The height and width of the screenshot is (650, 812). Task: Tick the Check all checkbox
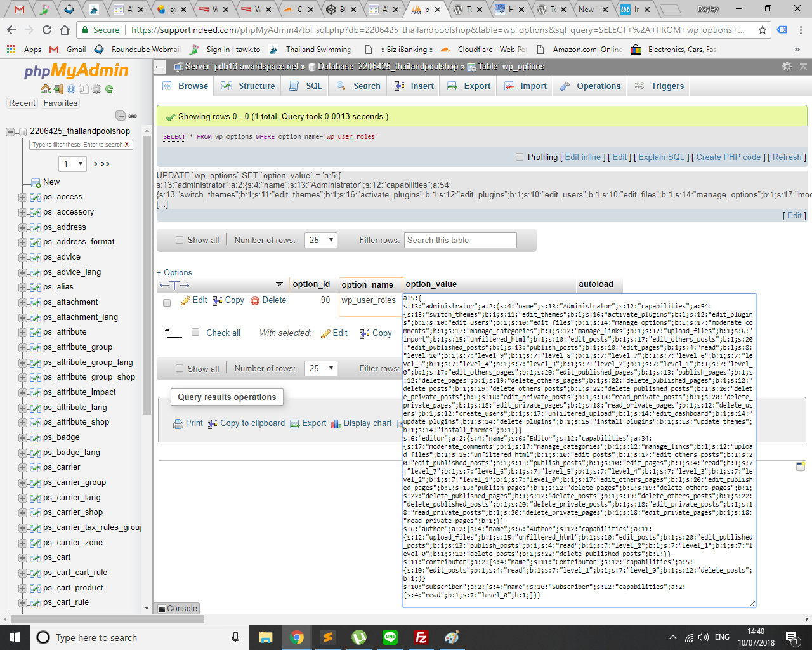click(195, 332)
